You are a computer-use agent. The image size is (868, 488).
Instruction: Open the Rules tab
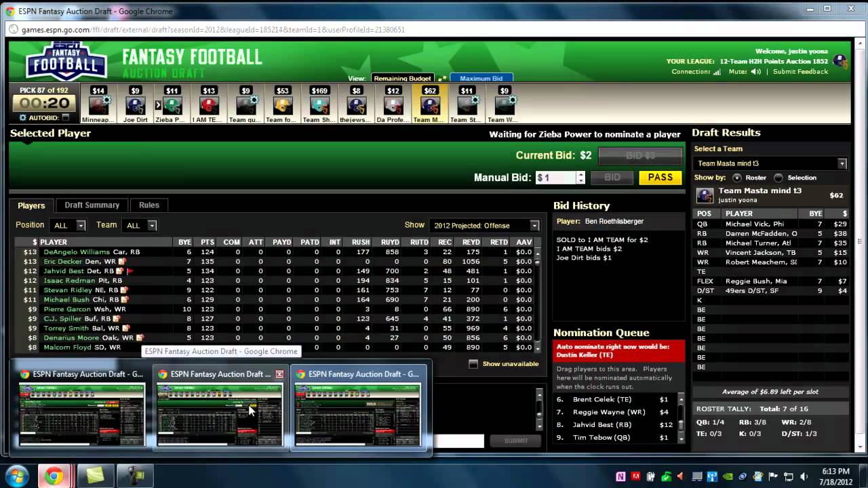[149, 205]
